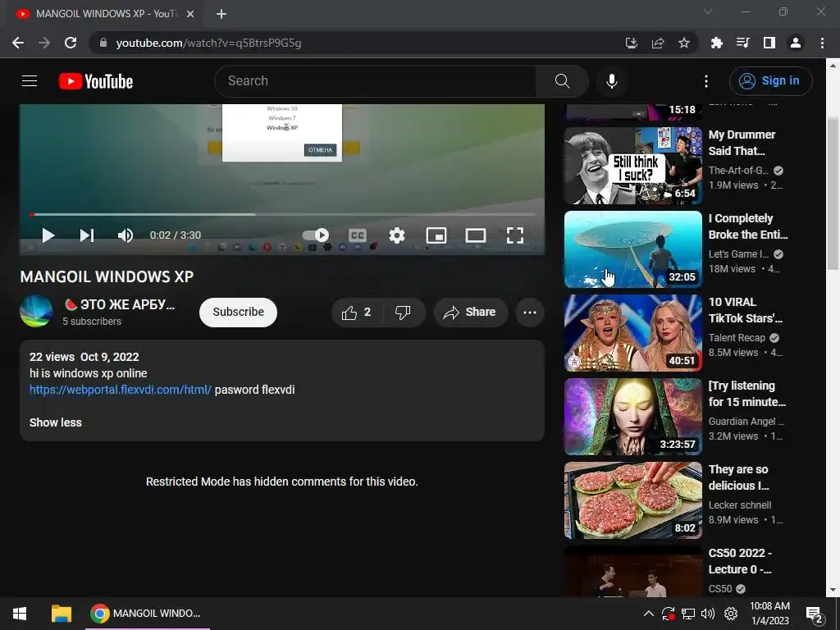
Task: Toggle closed captions
Action: (x=358, y=235)
